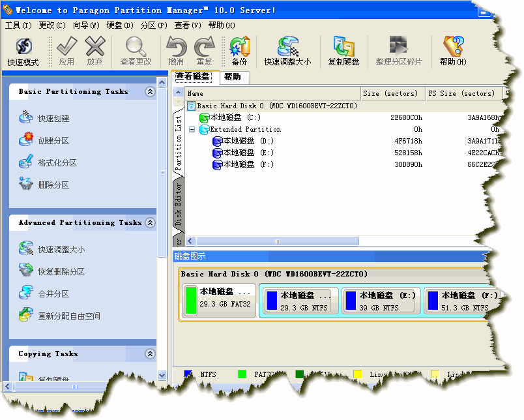Redo operation with 重复
This screenshot has width=524, height=420.
204,52
